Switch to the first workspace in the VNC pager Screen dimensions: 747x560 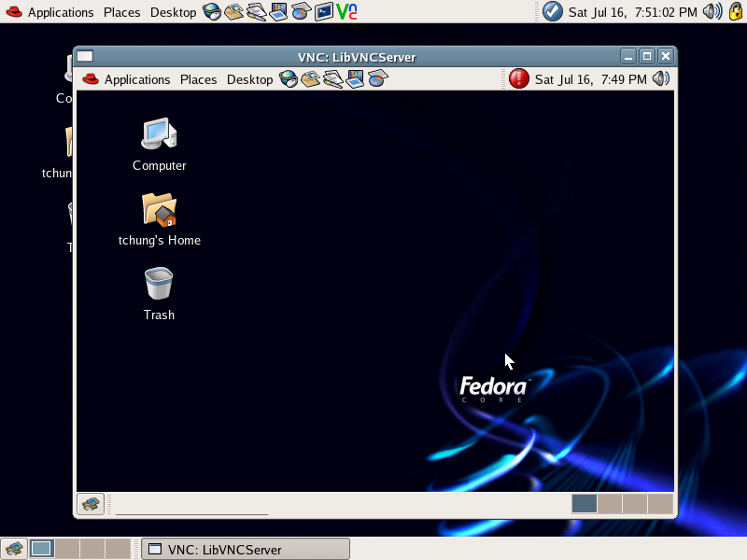tap(585, 504)
